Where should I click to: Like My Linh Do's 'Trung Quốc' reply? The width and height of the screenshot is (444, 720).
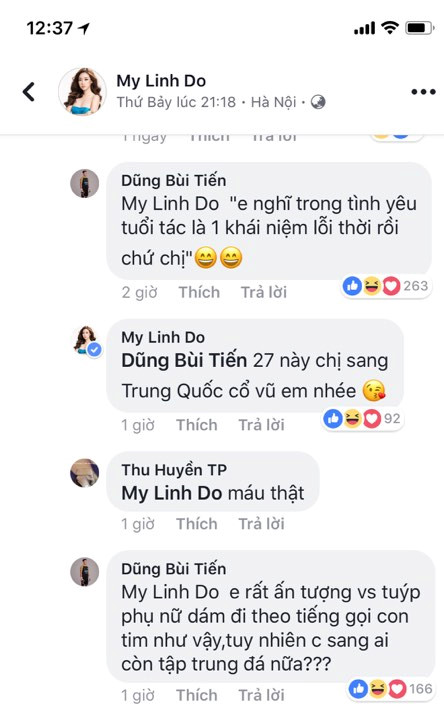coord(197,425)
